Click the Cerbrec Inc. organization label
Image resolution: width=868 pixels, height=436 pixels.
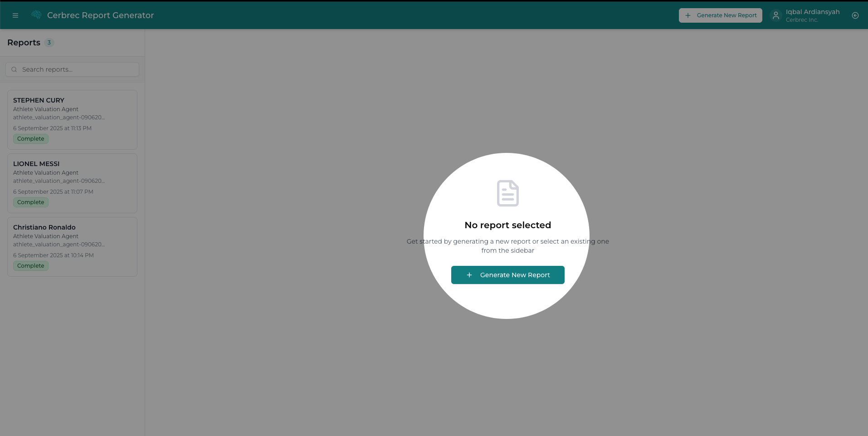pyautogui.click(x=802, y=20)
